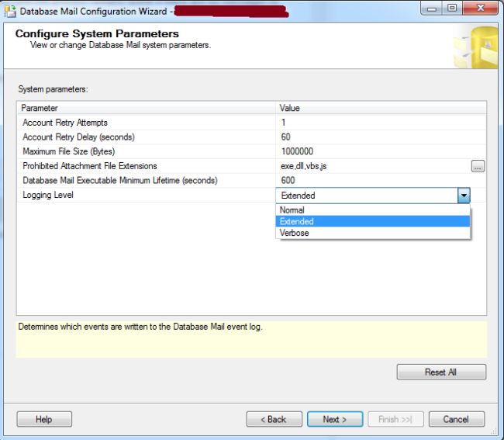Viewport: 504px width, 440px height.
Task: Select the Account Retry Delay (seconds) label
Action: pyautogui.click(x=79, y=137)
